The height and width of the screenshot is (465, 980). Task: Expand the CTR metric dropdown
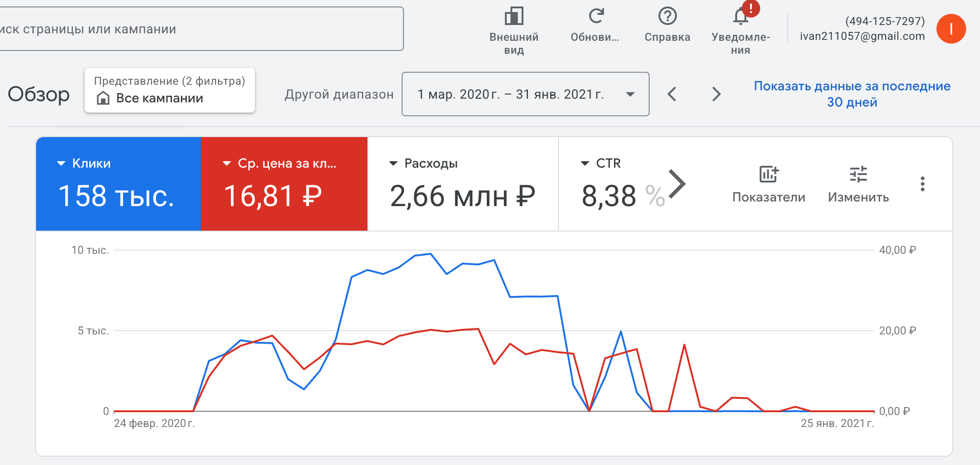tap(585, 163)
